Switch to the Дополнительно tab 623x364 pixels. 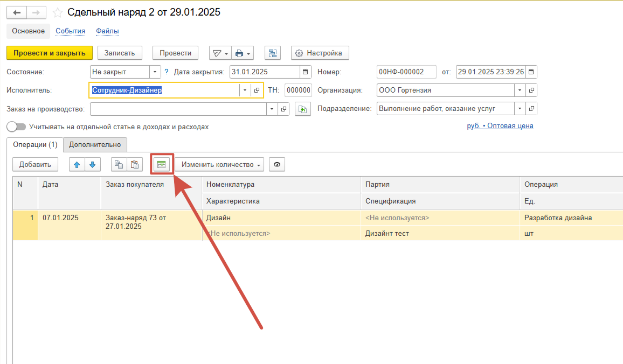(95, 144)
